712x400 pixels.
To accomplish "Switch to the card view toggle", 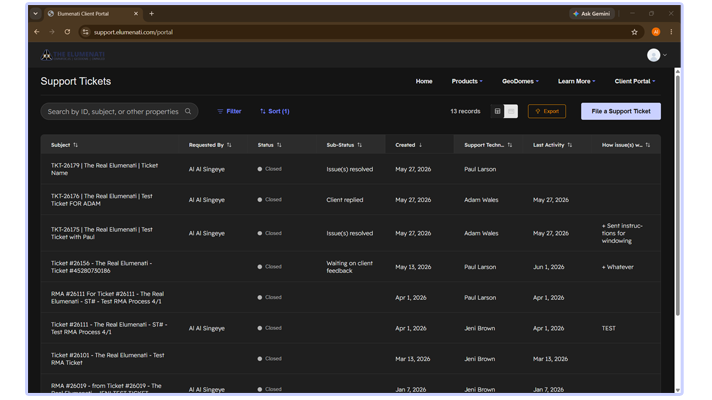I will point(511,111).
